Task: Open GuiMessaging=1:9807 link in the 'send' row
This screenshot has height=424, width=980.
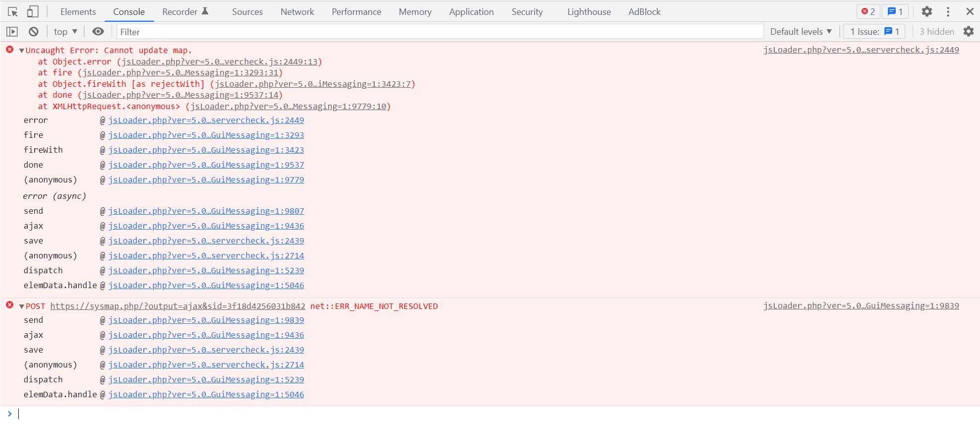Action: (206, 211)
